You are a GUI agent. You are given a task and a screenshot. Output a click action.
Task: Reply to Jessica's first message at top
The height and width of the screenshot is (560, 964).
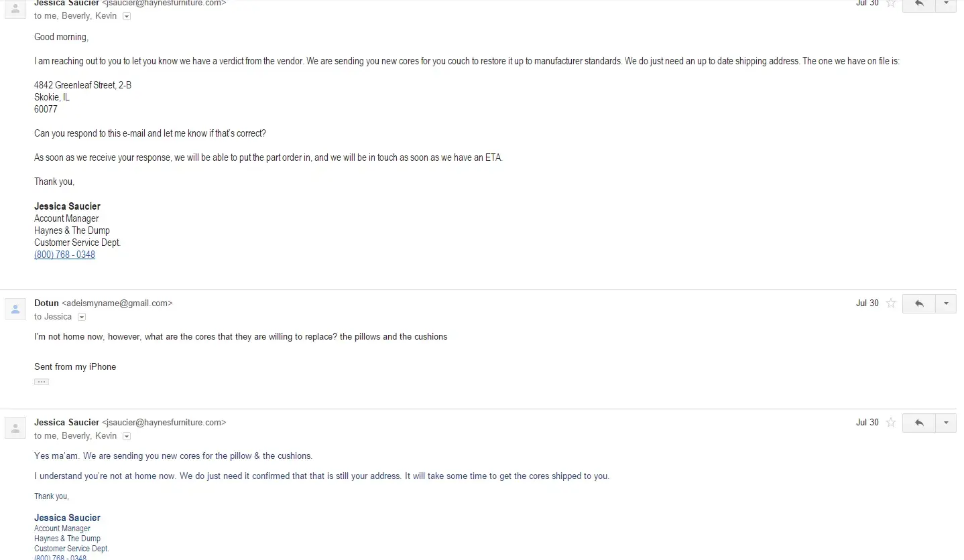(918, 4)
